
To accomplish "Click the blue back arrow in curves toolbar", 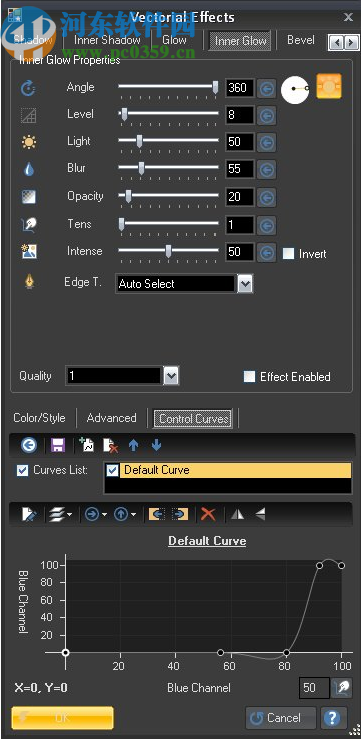I will (29, 445).
